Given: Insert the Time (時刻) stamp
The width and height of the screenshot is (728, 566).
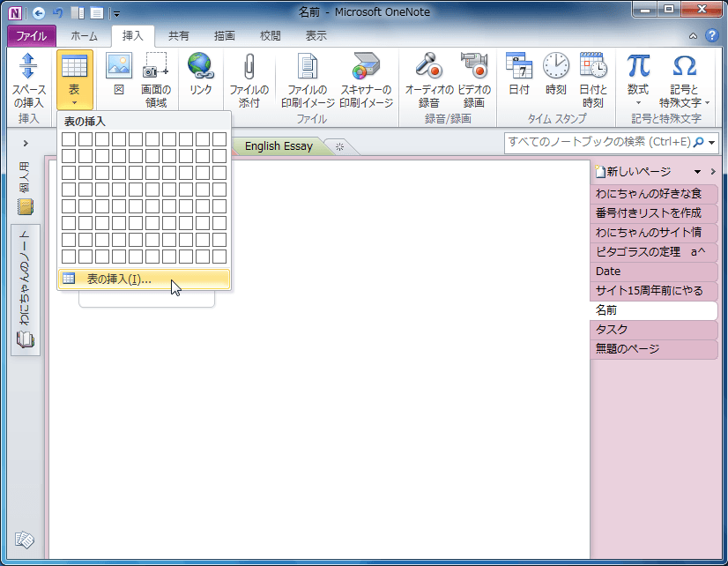Looking at the screenshot, I should tap(556, 73).
